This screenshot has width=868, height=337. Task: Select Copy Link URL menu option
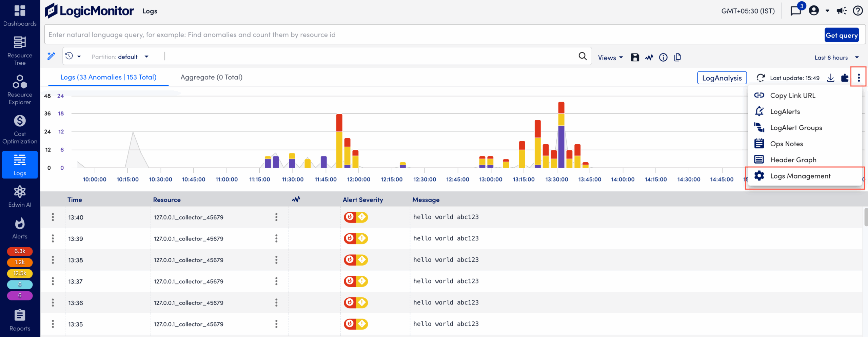tap(793, 95)
